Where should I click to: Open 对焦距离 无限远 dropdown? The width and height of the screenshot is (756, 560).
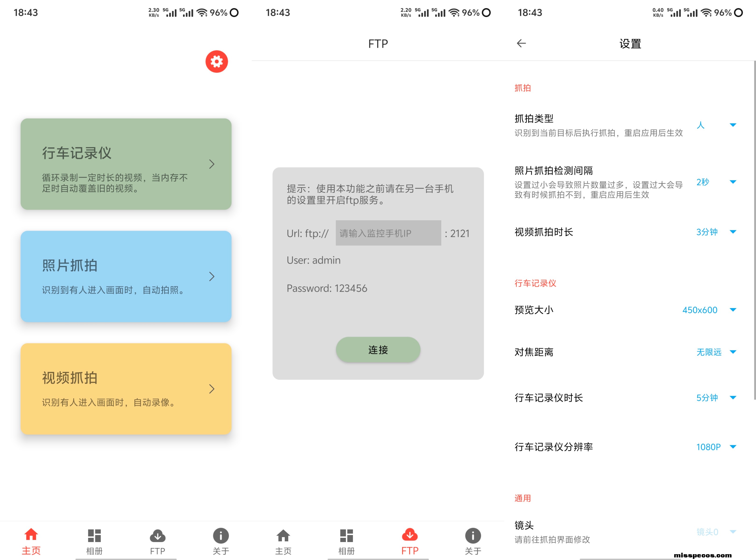coord(716,352)
